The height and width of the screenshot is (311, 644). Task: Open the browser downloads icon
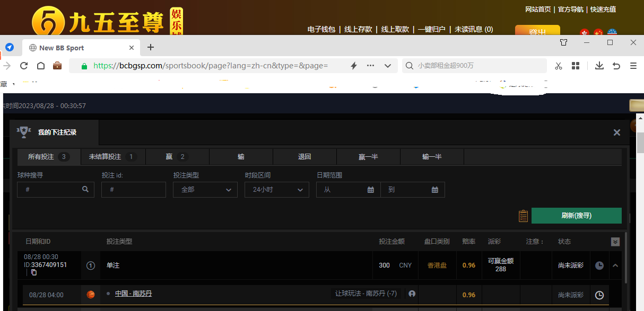click(599, 66)
